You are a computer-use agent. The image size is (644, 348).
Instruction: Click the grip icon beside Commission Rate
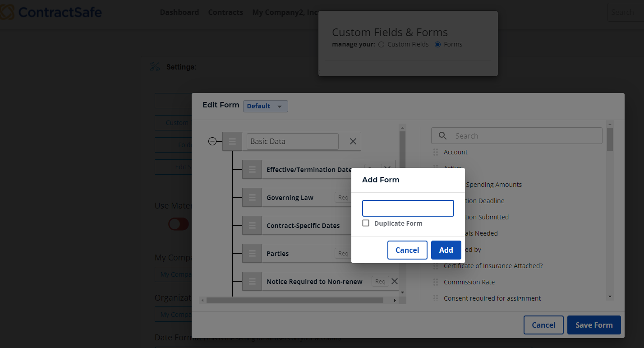436,282
